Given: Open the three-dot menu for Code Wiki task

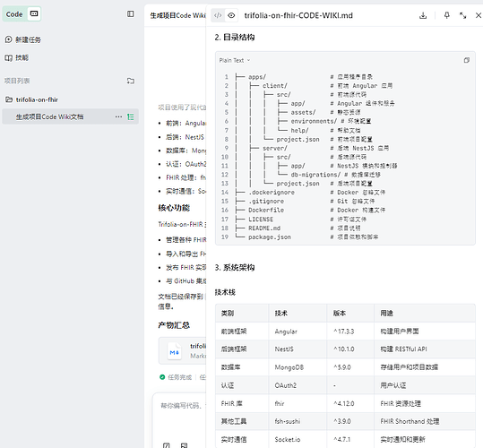Looking at the screenshot, I should tap(118, 116).
